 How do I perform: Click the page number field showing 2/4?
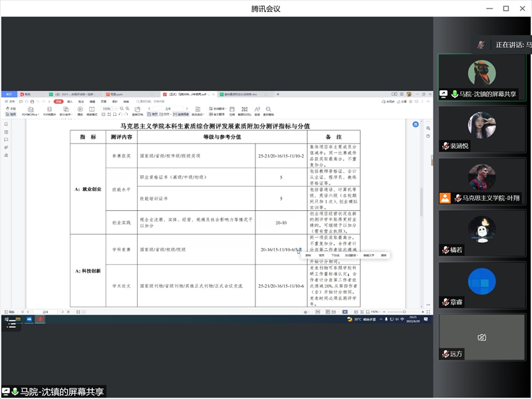tap(168, 108)
